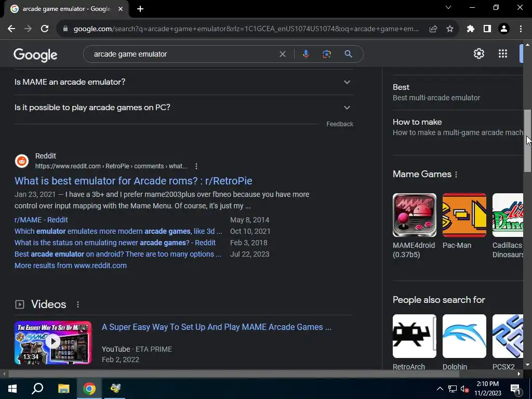Click the Feedback link
This screenshot has width=532, height=399.
click(340, 124)
